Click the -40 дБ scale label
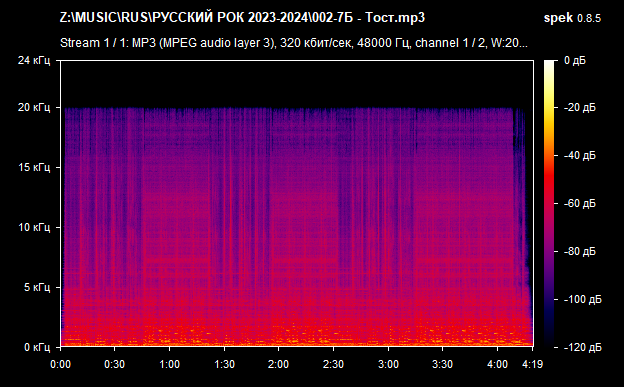Screen dimensions: 624x387 click(580, 155)
